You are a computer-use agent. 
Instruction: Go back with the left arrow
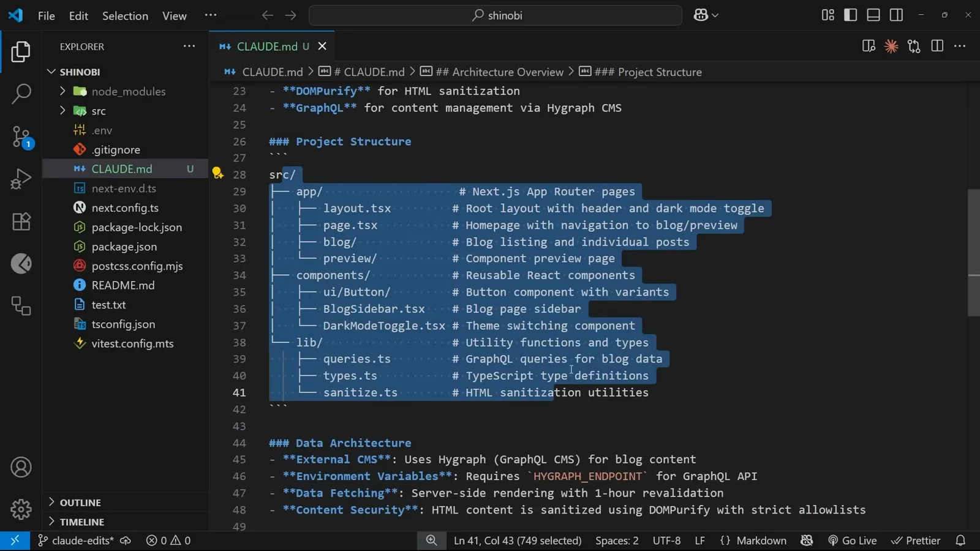point(267,15)
